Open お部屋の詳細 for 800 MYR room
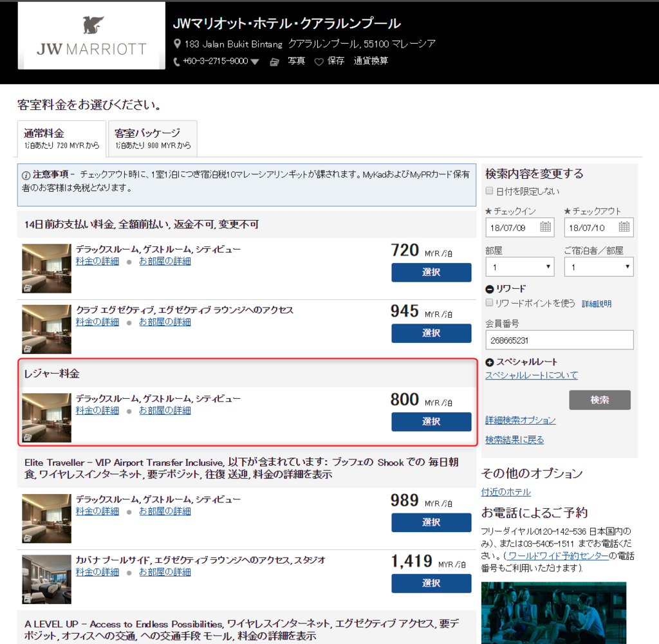 pos(165,410)
